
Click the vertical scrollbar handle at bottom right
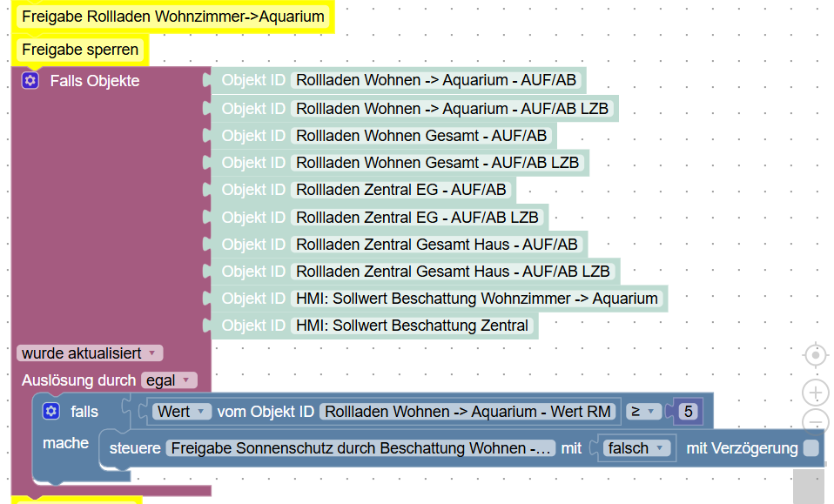(809, 487)
